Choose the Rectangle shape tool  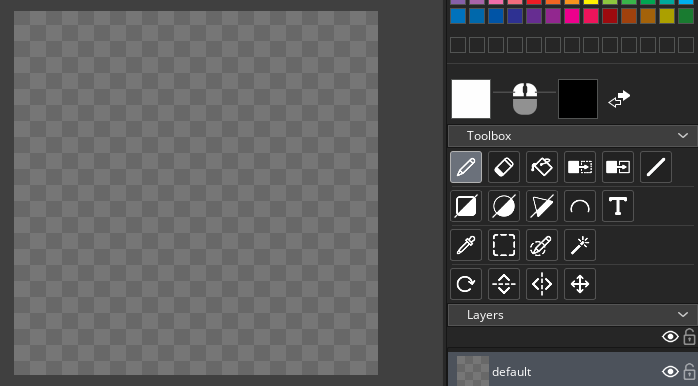click(466, 206)
